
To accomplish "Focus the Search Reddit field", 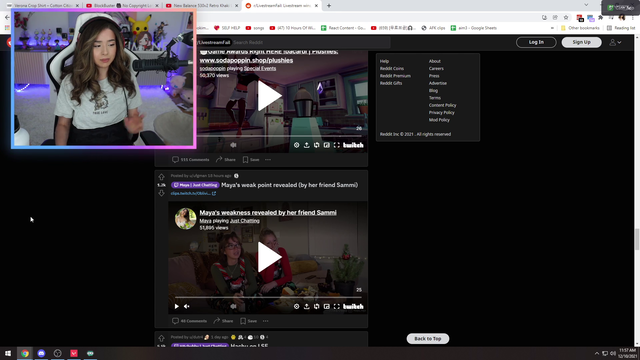I will [x=310, y=42].
